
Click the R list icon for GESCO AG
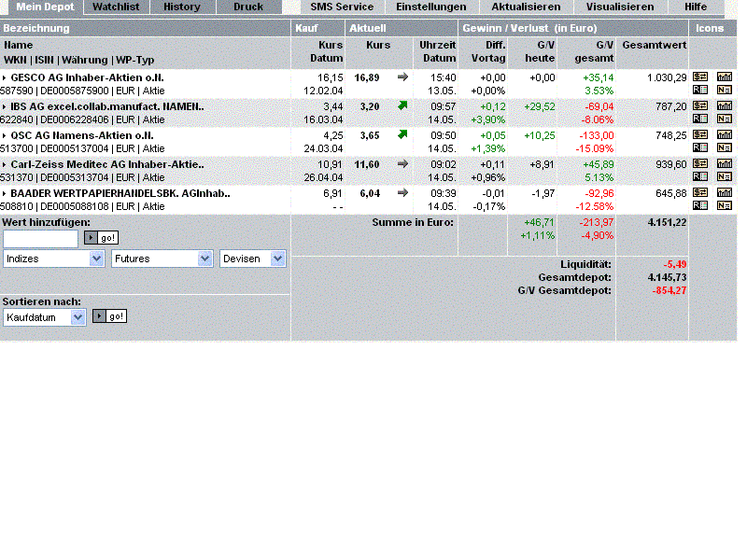coord(699,90)
